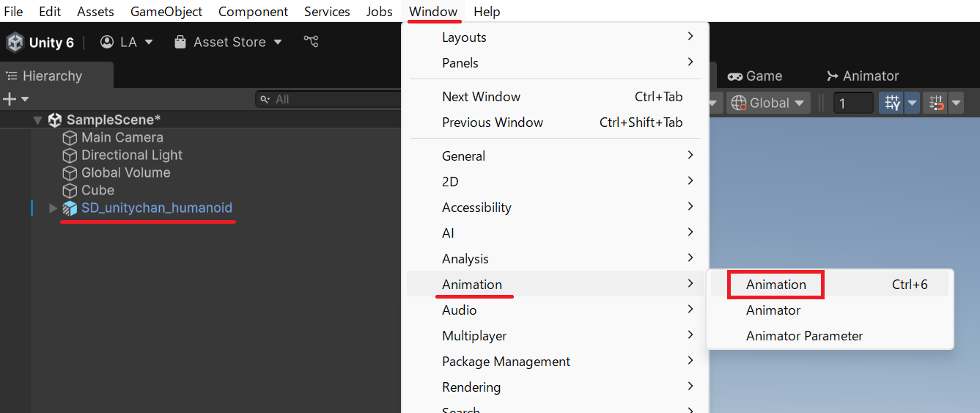The height and width of the screenshot is (413, 980).
Task: Expand the SD_unitychan_humanoid object children
Action: point(53,208)
